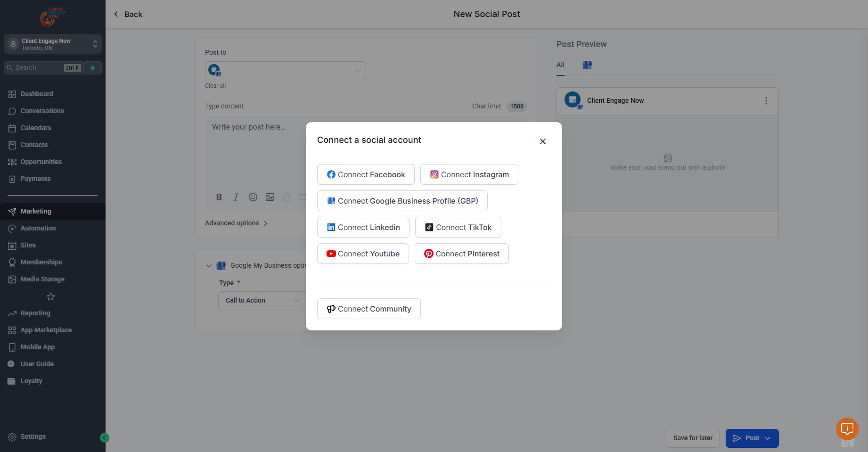868x452 pixels.
Task: Open the Call to Action type dropdown
Action: click(x=262, y=301)
